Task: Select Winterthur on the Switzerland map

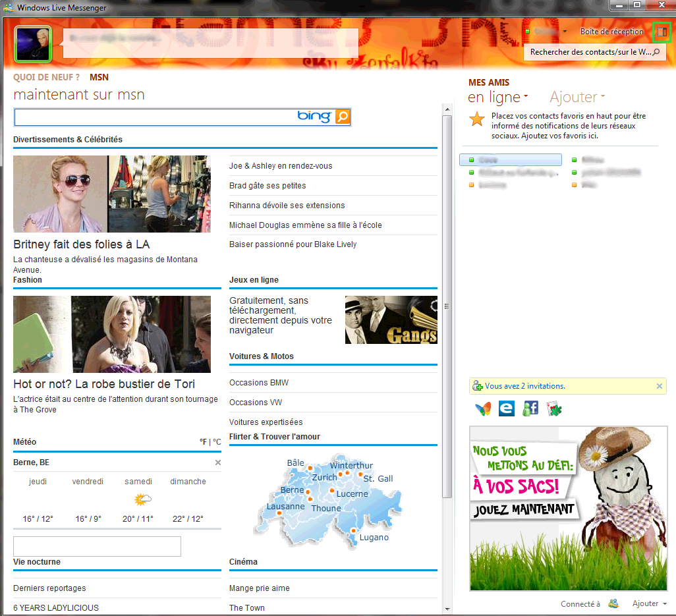Action: pyautogui.click(x=351, y=466)
